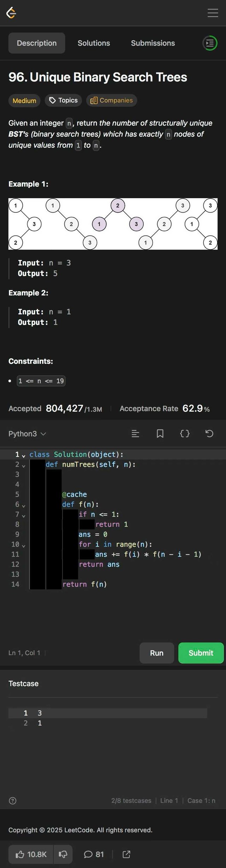Show the Topics tag
This screenshot has height=868, width=226.
click(x=64, y=100)
